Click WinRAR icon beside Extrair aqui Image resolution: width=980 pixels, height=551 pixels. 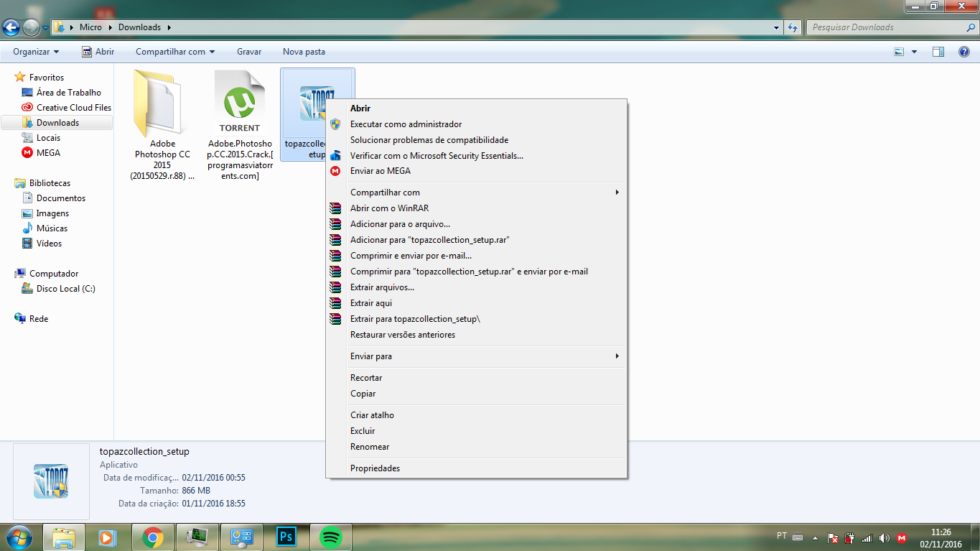[335, 303]
